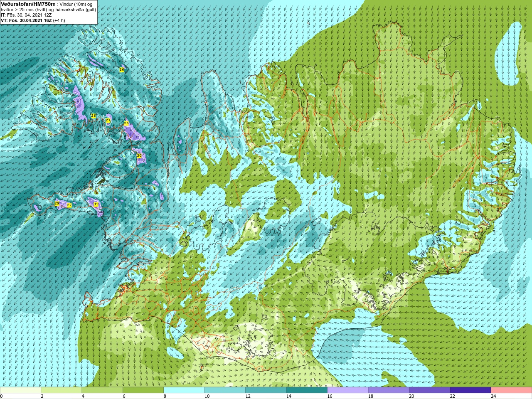Click the legend tick label 14
This screenshot has height=399, width=532.
pos(289,396)
